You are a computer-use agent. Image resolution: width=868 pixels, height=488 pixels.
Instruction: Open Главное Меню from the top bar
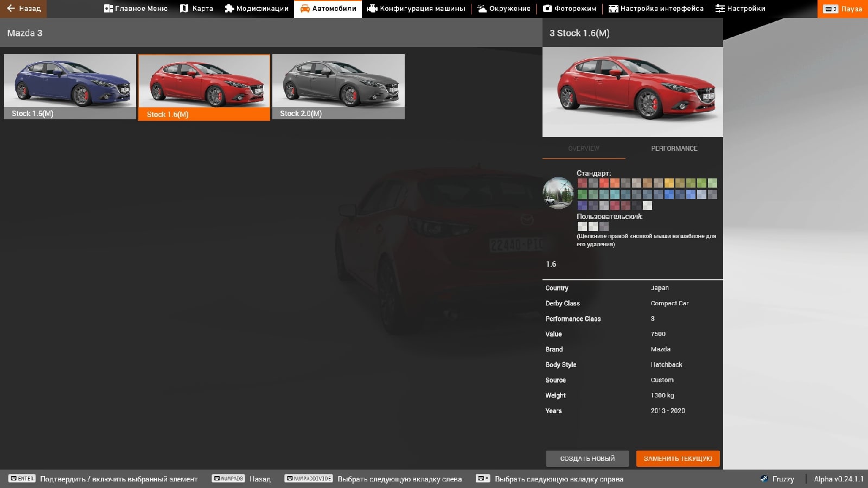tap(136, 9)
